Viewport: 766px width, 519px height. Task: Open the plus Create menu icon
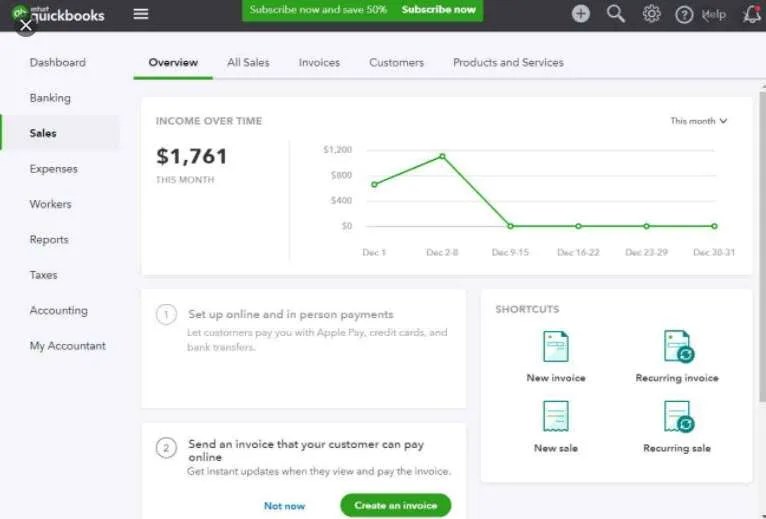581,14
